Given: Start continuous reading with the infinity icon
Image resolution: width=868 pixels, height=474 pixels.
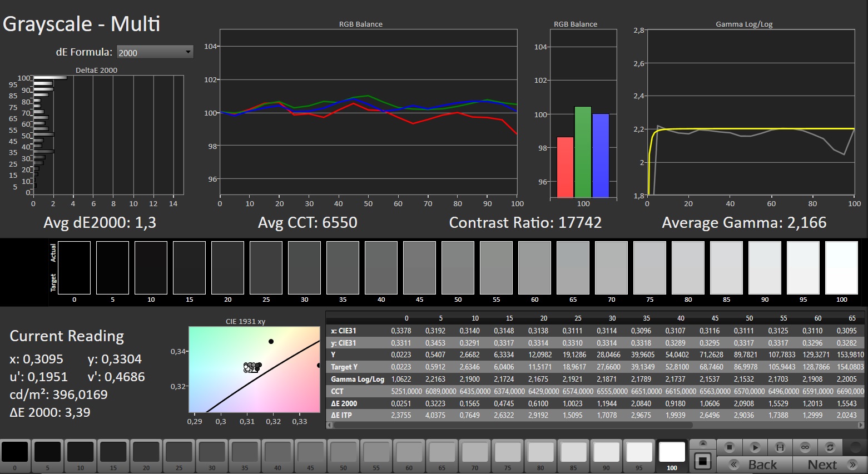Looking at the screenshot, I should 805,447.
